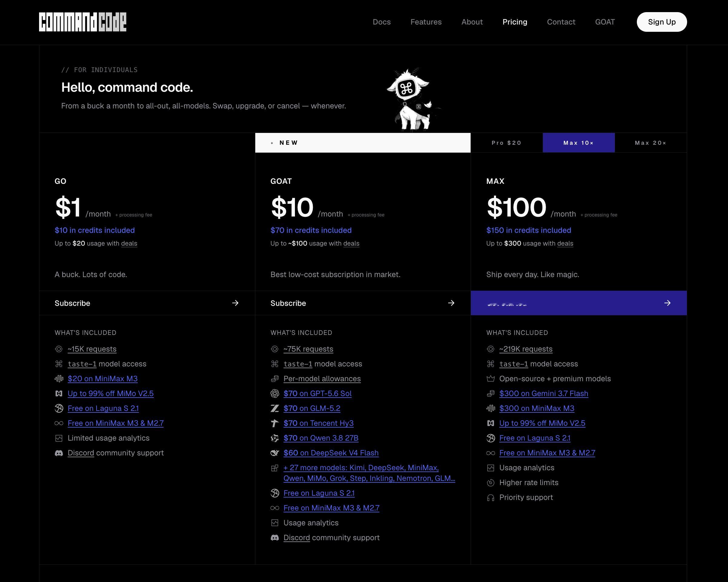728x582 pixels.
Task: Click the coins icon beside Gemini 3.7 Flash
Action: click(x=491, y=394)
